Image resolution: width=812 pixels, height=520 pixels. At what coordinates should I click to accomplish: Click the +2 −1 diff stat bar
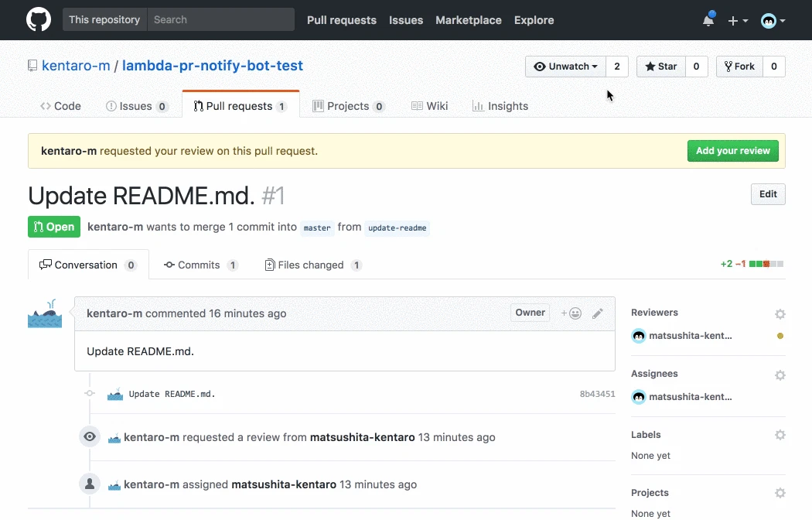pyautogui.click(x=752, y=264)
